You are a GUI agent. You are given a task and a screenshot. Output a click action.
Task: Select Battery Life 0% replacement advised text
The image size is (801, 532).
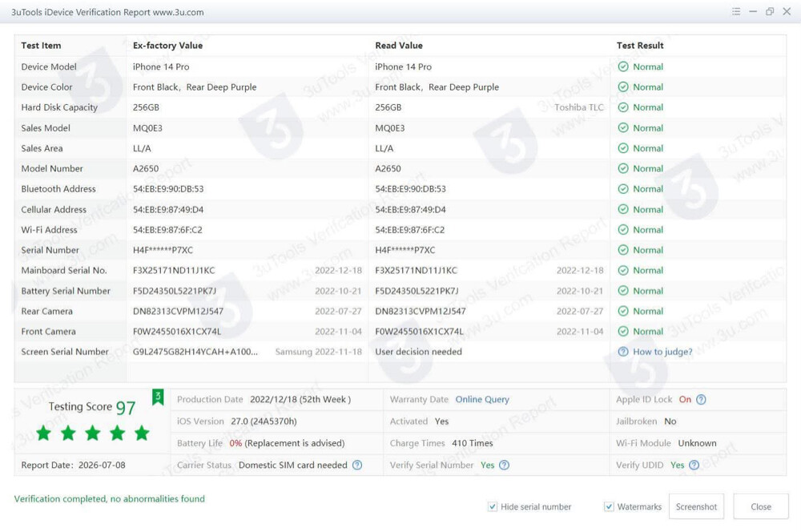(x=287, y=443)
